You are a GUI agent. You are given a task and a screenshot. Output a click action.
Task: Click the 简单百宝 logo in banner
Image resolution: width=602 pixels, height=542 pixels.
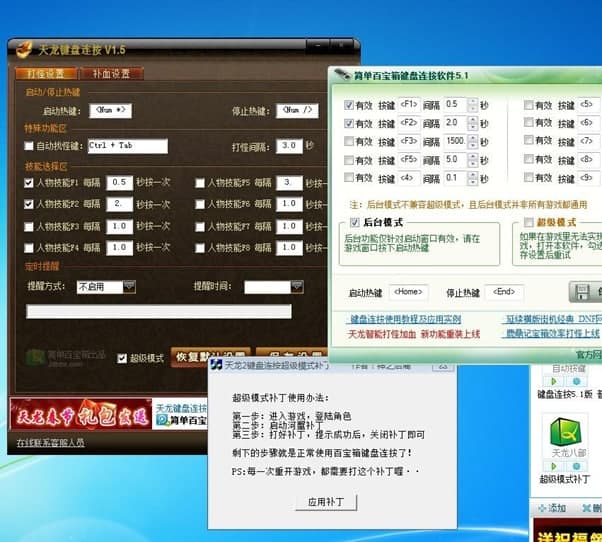pyautogui.click(x=161, y=420)
